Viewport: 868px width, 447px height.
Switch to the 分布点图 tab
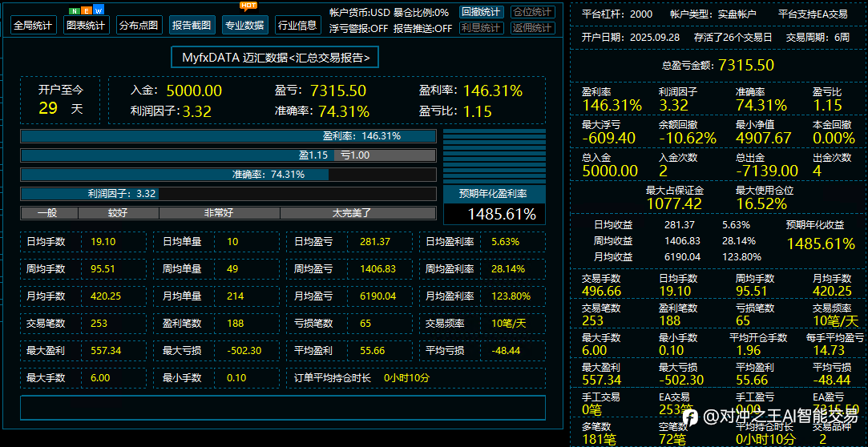coord(139,25)
